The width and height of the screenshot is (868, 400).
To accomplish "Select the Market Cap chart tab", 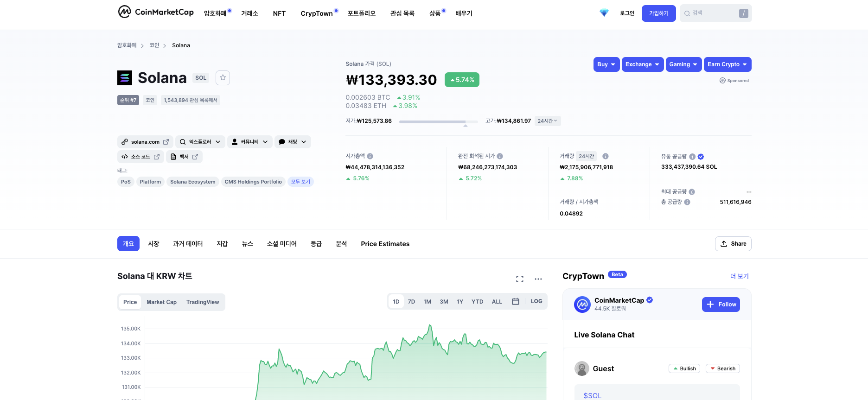I will 161,302.
